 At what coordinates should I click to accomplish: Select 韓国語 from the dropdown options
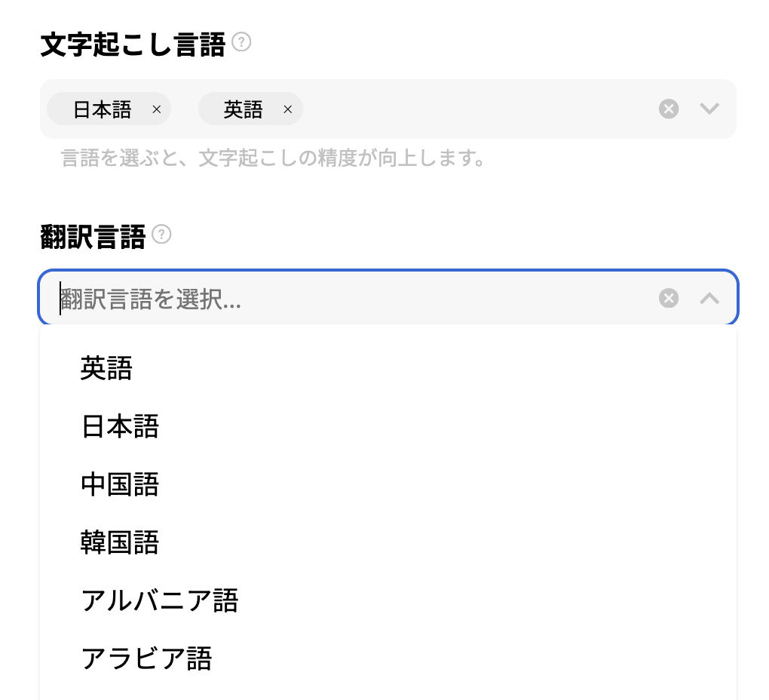coord(120,542)
